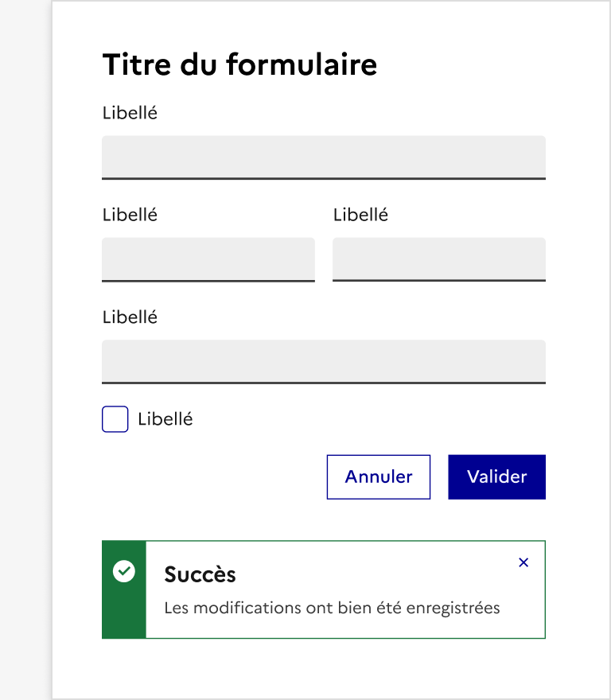Focus the first full-width input under the title
Viewport: 611px width, 700px height.
click(x=324, y=157)
